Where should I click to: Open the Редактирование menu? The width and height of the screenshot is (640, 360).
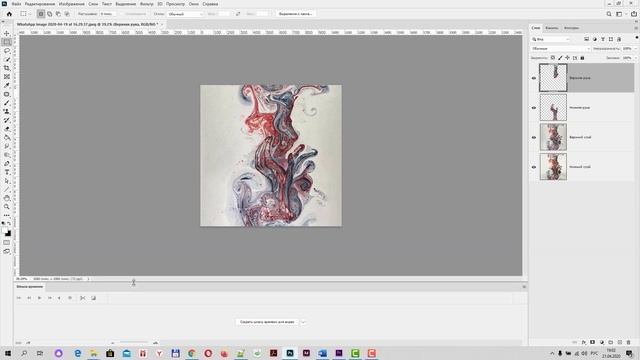(40, 4)
